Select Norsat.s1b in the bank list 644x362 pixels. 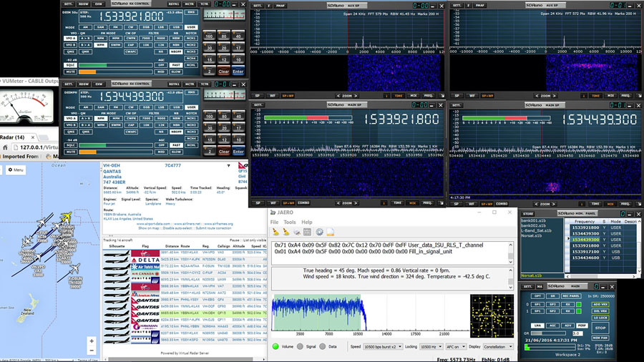point(533,235)
